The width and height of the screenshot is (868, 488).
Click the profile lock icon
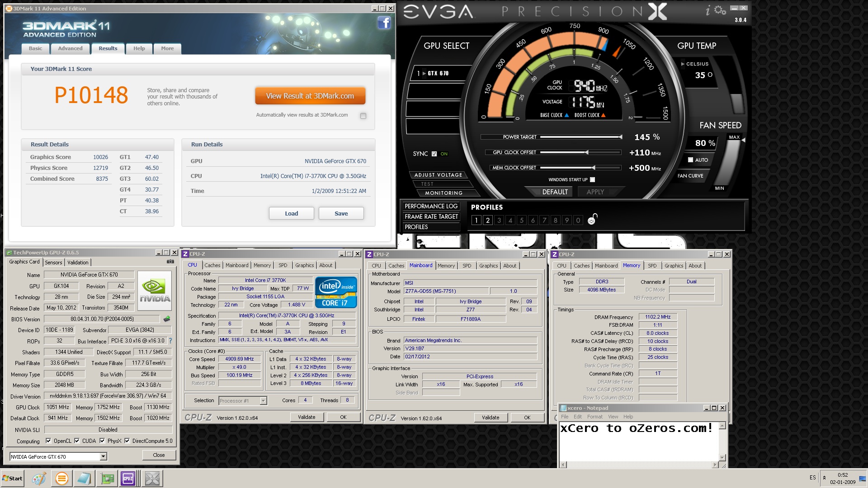(x=592, y=219)
